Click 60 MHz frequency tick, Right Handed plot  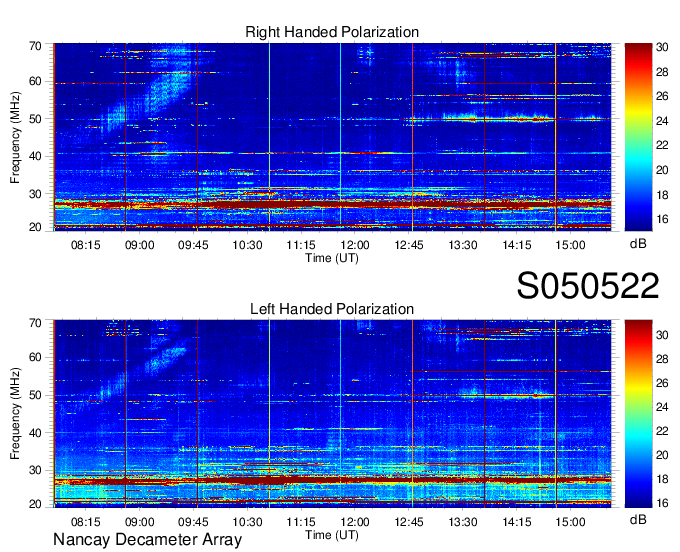35,81
